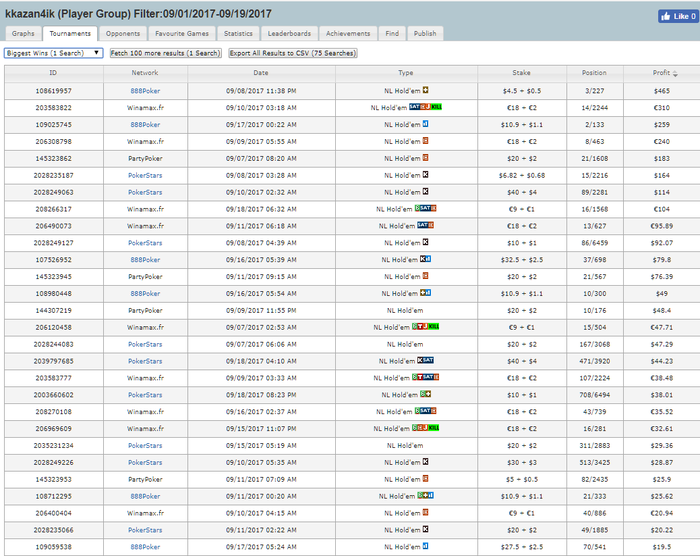Click orange type icon in row 145323945

pyautogui.click(x=425, y=276)
